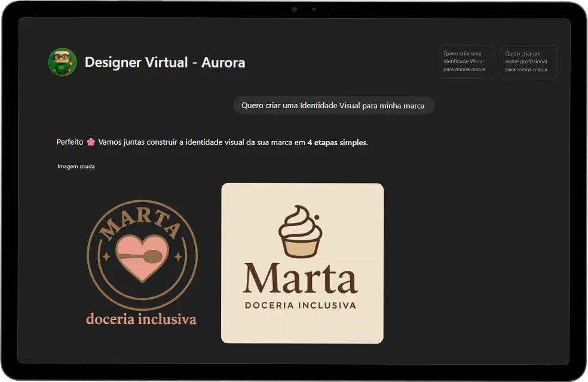The height and width of the screenshot is (382, 588).
Task: Choose 'Quero criar uma Identidade Visual' suggestion
Action: pyautogui.click(x=466, y=62)
